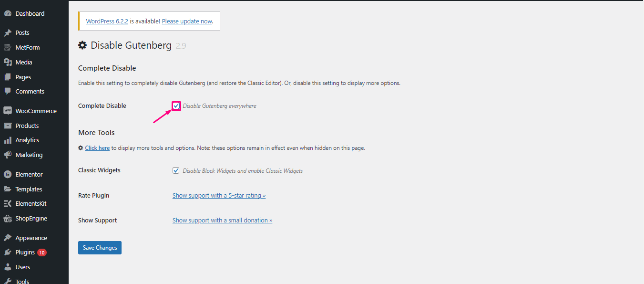
Task: Select the Analytics chart icon
Action: pyautogui.click(x=8, y=140)
